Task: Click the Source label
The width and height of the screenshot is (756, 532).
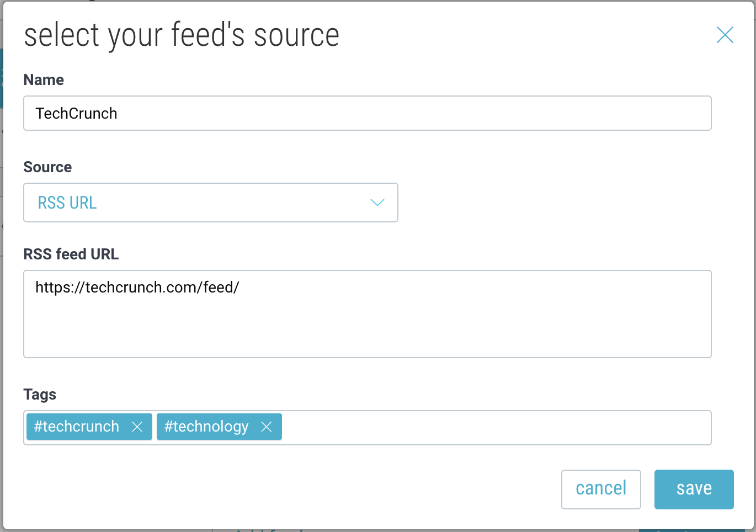Action: [47, 167]
